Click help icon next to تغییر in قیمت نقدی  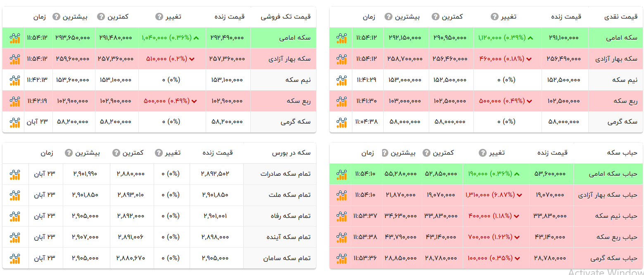494,17
